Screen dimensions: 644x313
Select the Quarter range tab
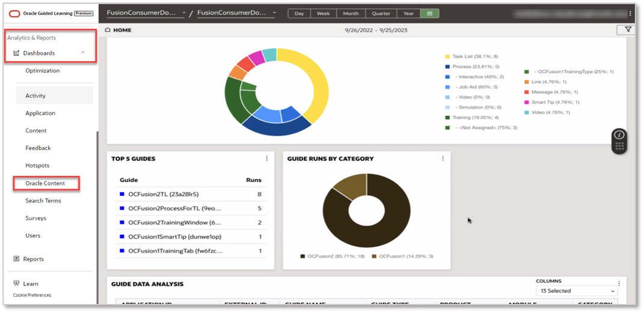pyautogui.click(x=381, y=14)
